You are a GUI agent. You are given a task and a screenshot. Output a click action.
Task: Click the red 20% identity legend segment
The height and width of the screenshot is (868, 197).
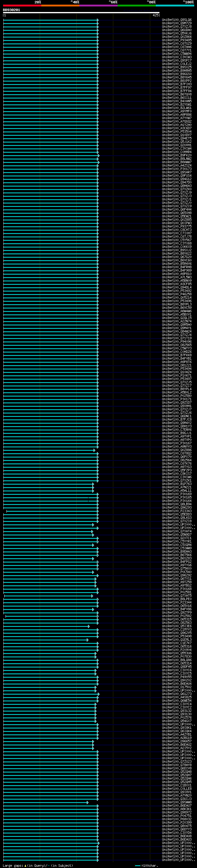22,6
